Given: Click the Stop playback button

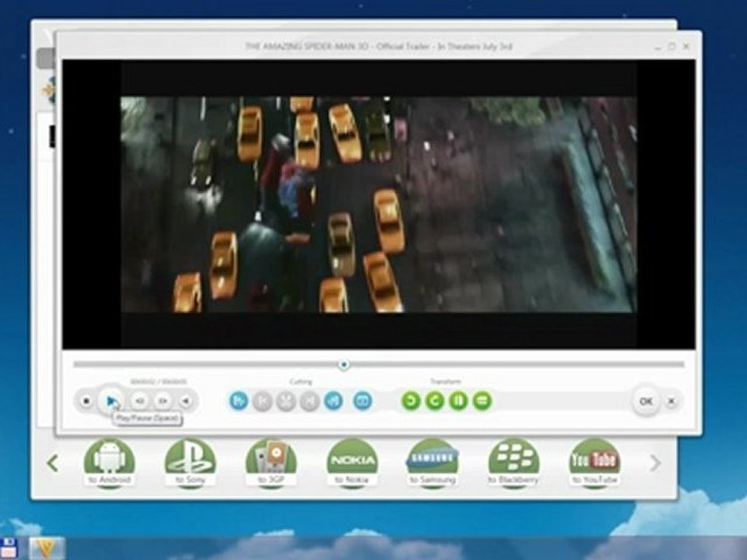Looking at the screenshot, I should click(x=86, y=401).
